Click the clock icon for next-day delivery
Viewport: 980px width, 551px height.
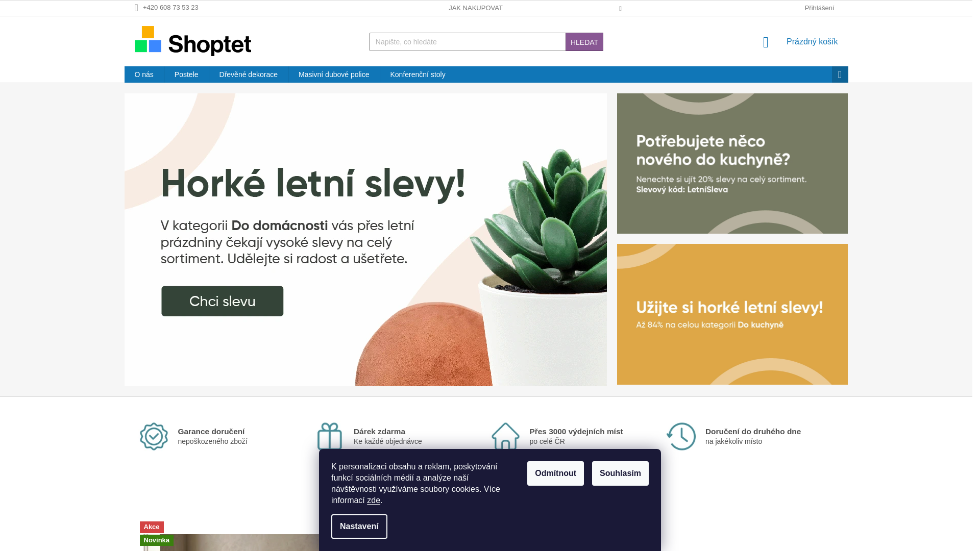click(681, 436)
